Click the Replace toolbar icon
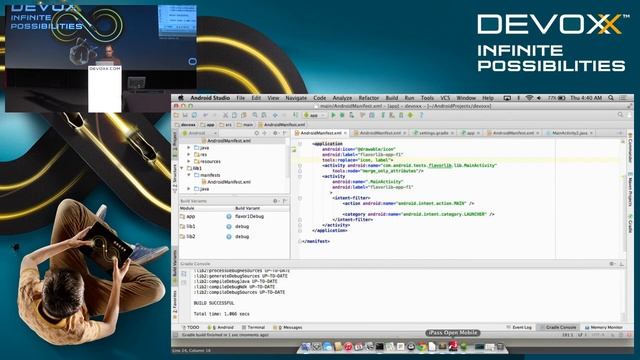640x360 pixels. [x=264, y=116]
